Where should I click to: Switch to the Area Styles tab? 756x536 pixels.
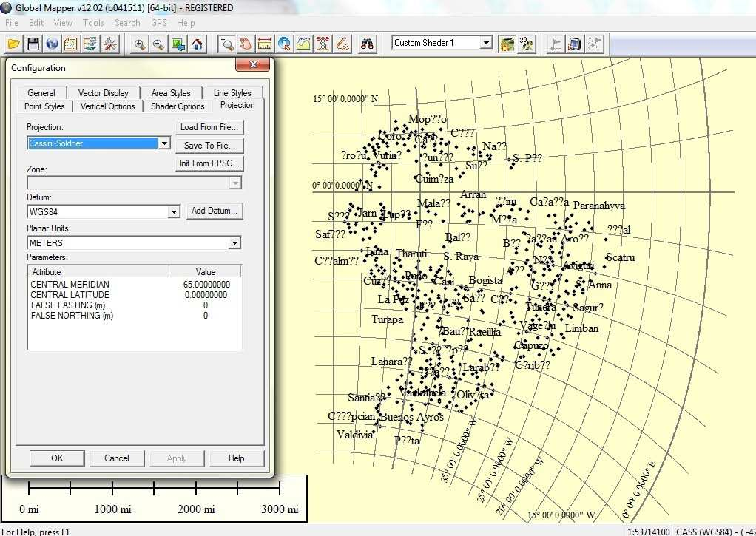[171, 93]
